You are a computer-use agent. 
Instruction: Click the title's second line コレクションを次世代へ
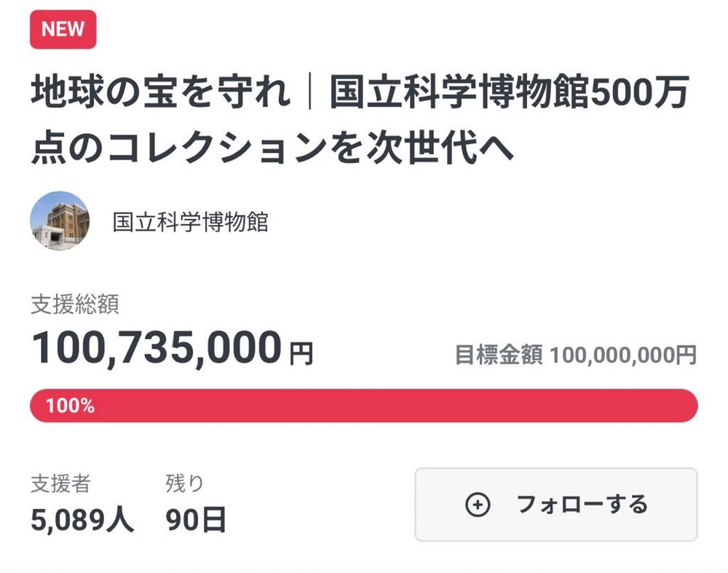pyautogui.click(x=311, y=148)
